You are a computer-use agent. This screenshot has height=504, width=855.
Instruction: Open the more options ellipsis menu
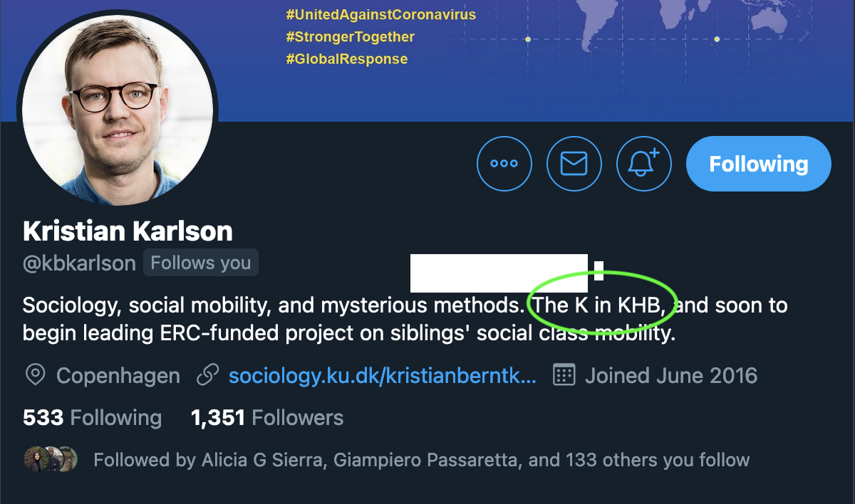504,164
